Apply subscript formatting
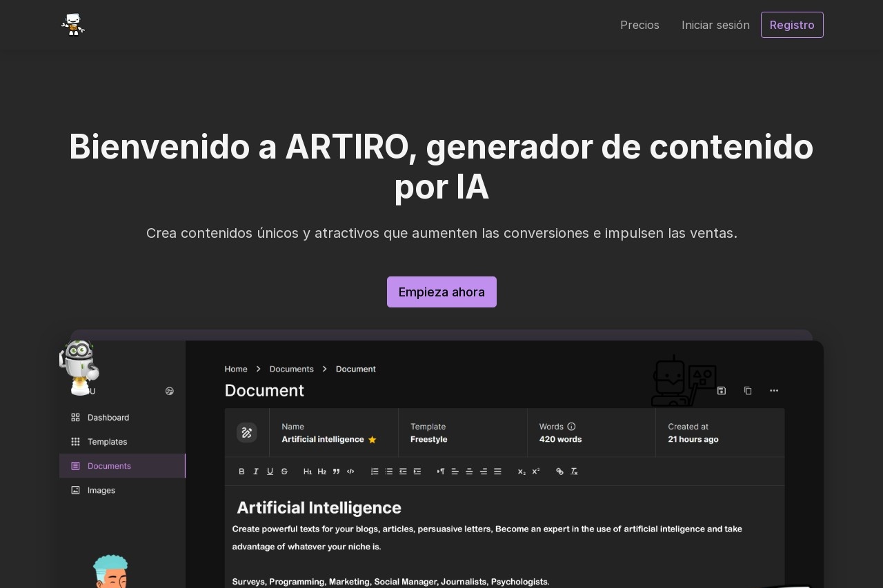The height and width of the screenshot is (588, 883). click(x=522, y=472)
